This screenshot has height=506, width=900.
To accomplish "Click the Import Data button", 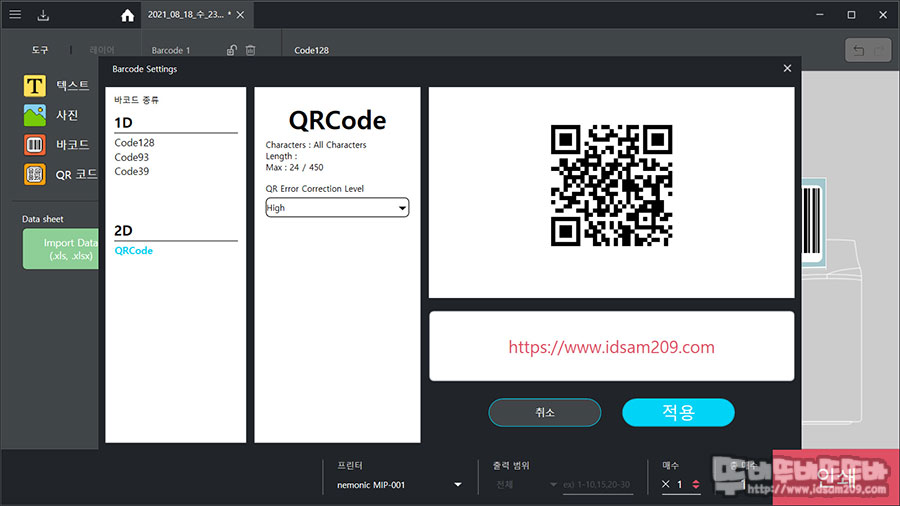I will coord(61,249).
